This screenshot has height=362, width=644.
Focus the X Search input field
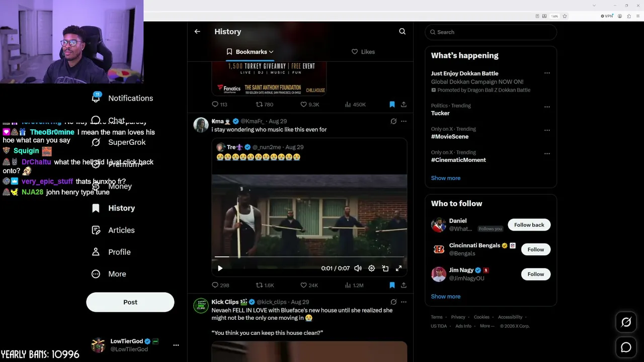point(491,32)
